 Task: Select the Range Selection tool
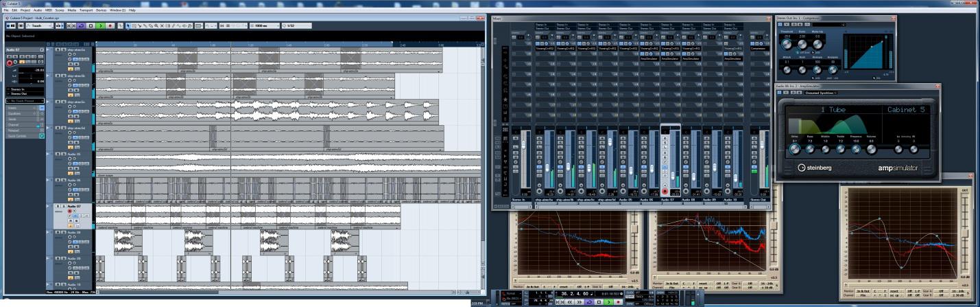pos(134,25)
